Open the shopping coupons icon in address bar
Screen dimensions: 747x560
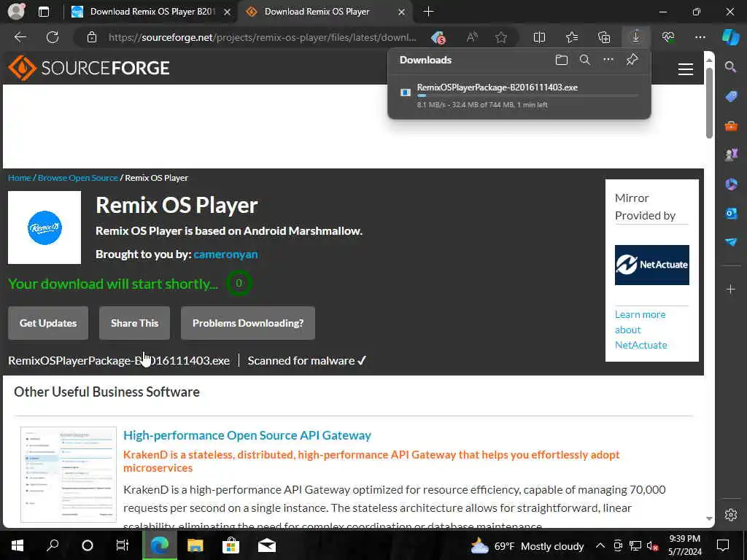pos(438,37)
